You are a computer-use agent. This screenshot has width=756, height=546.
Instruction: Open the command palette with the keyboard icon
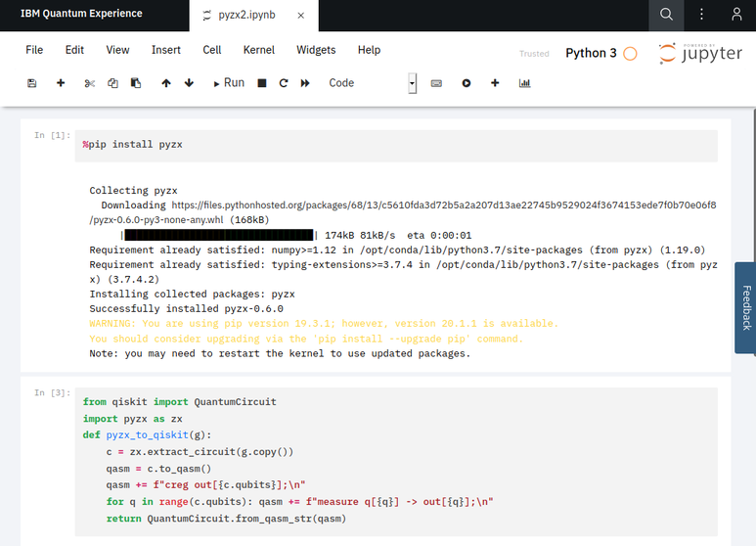tap(436, 83)
